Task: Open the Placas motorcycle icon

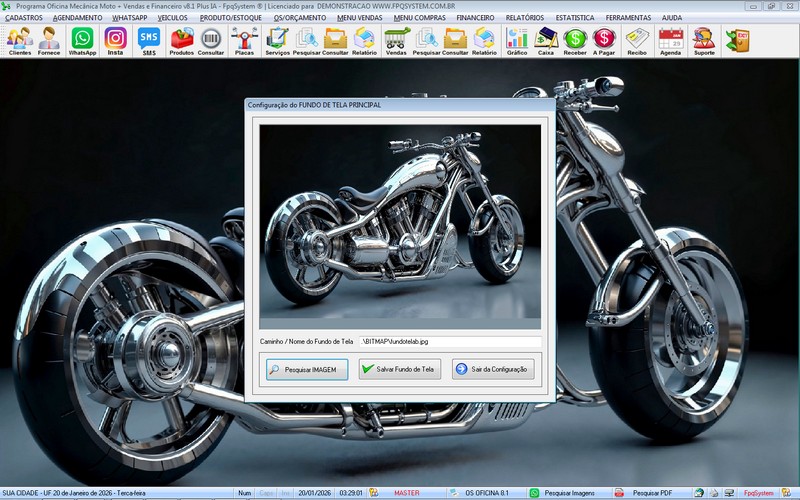Action: (x=244, y=41)
